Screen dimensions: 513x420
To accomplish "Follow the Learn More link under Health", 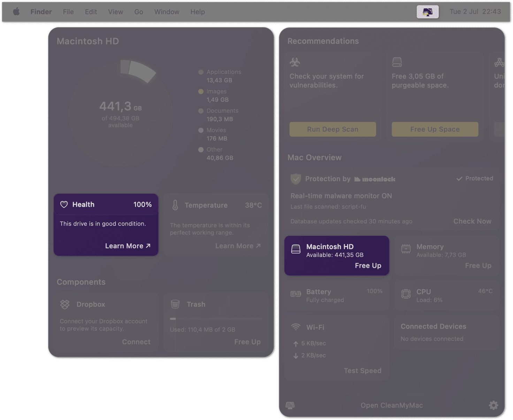I will [x=128, y=246].
